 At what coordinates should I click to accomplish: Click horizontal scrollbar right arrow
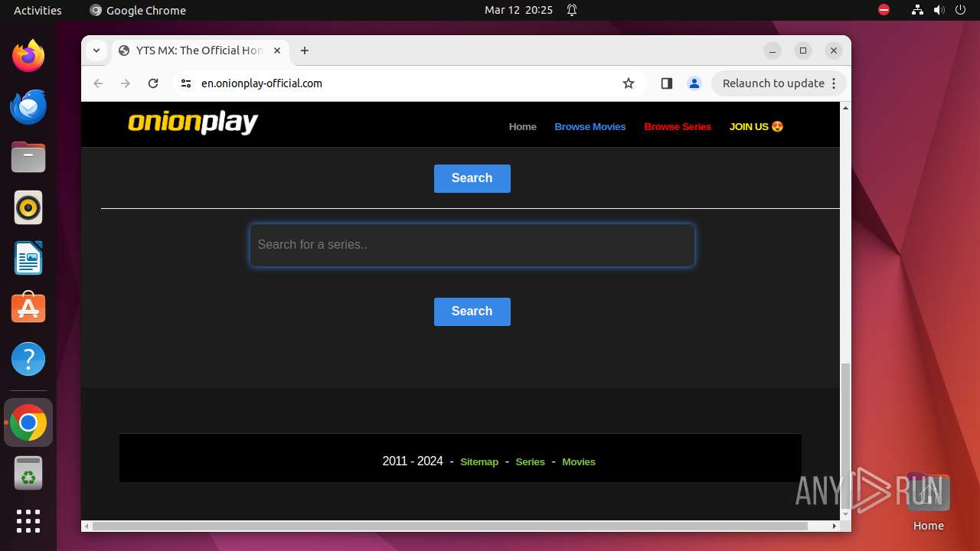(x=835, y=526)
